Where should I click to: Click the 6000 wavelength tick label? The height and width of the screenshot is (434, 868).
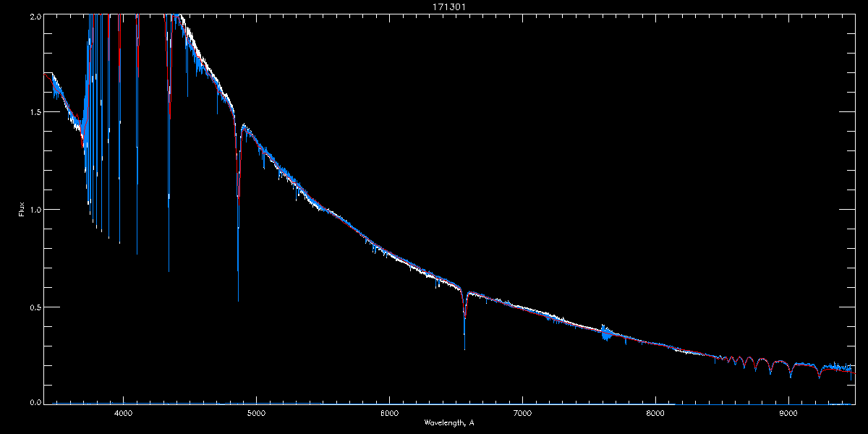click(x=389, y=414)
